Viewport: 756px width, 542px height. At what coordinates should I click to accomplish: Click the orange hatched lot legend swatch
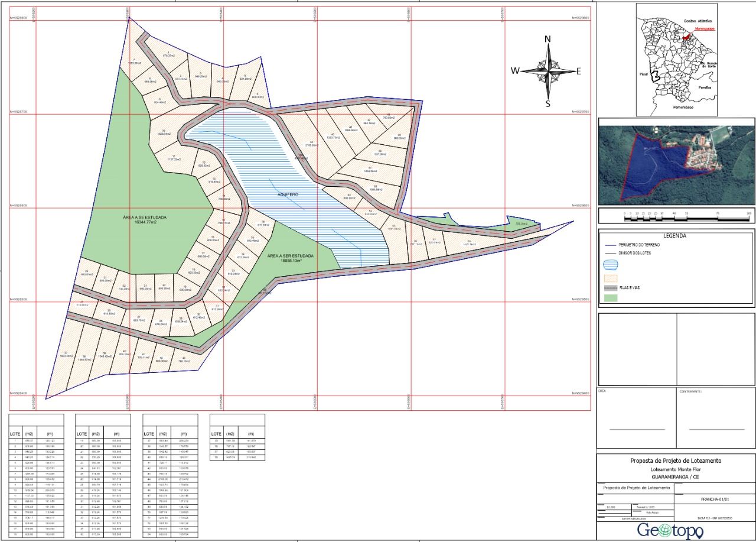pos(611,276)
